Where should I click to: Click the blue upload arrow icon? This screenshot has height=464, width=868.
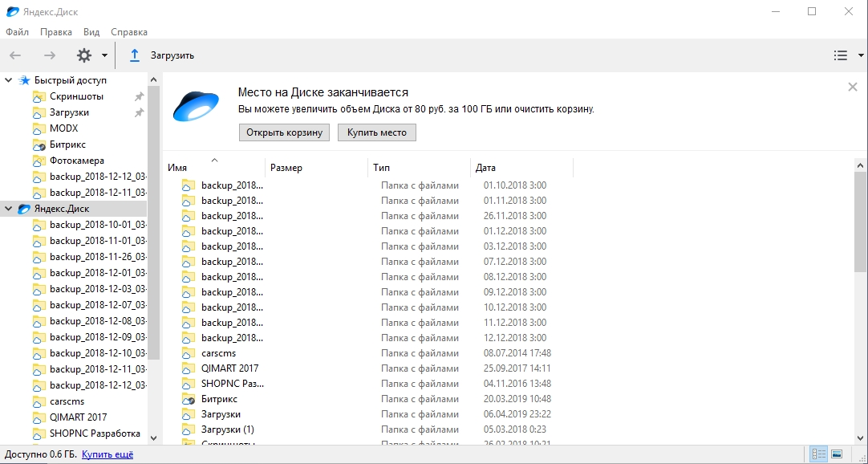click(x=135, y=55)
